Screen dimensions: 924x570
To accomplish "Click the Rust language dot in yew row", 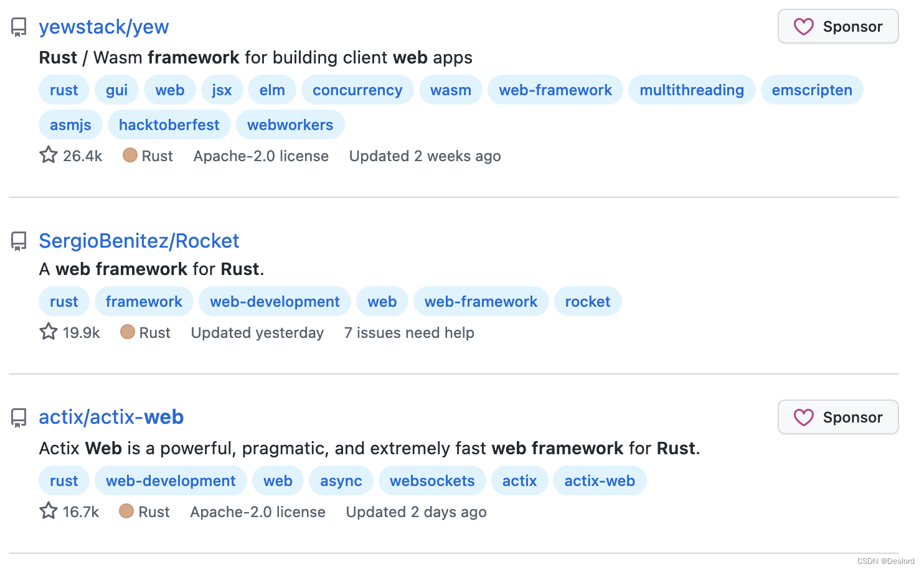I will pos(130,155).
